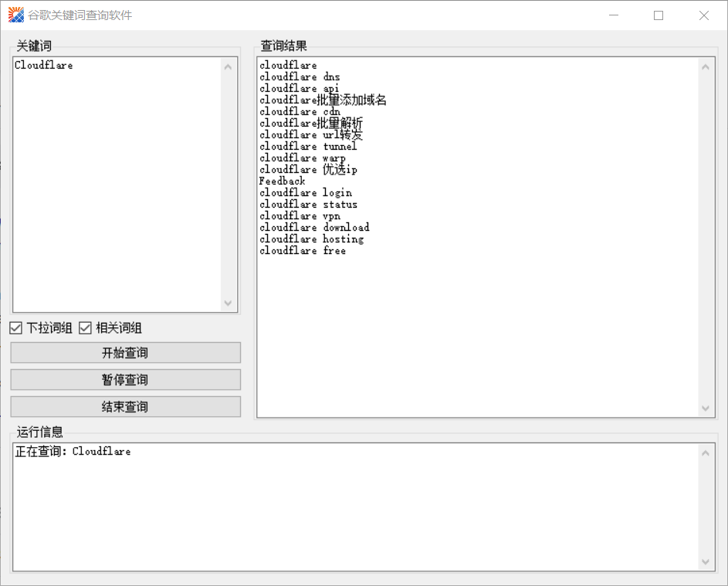Select the 'cloudflare hosting' result line
728x586 pixels.
312,239
